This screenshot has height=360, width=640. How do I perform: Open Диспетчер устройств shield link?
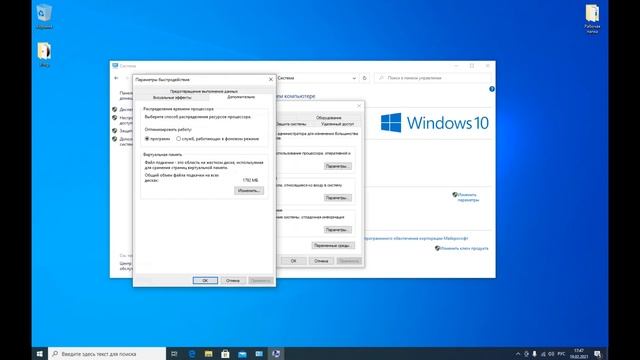tap(122, 109)
